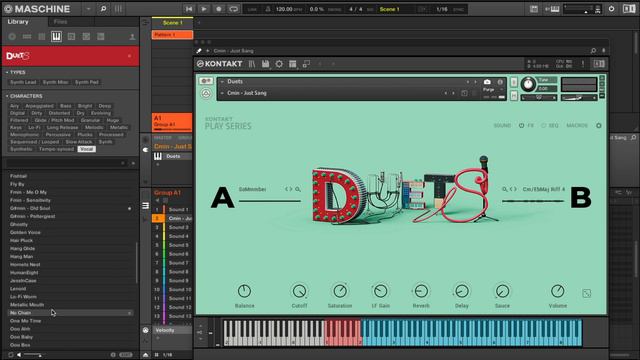Click the Record transport button

218,9
